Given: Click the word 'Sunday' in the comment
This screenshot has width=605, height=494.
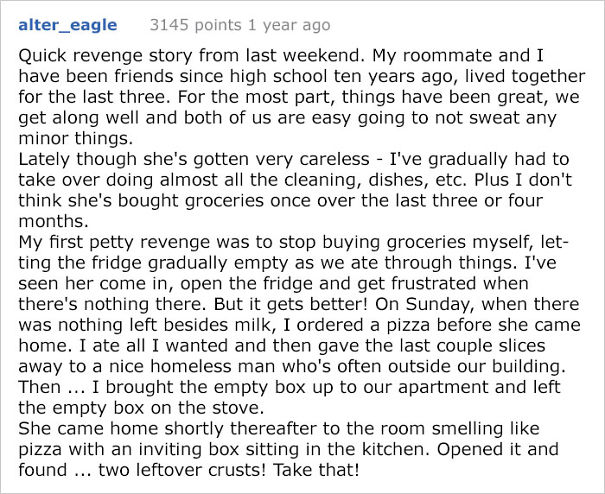Looking at the screenshot, I should [439, 305].
